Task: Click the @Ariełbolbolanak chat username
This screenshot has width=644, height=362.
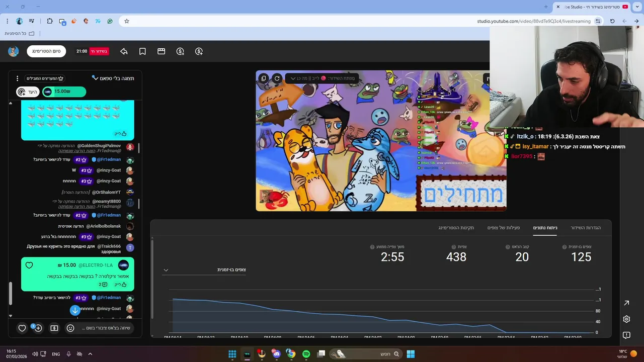Action: click(x=103, y=226)
